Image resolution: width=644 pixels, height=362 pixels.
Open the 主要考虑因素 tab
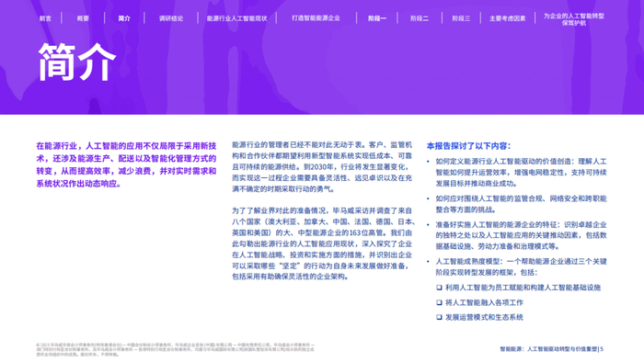(x=508, y=18)
